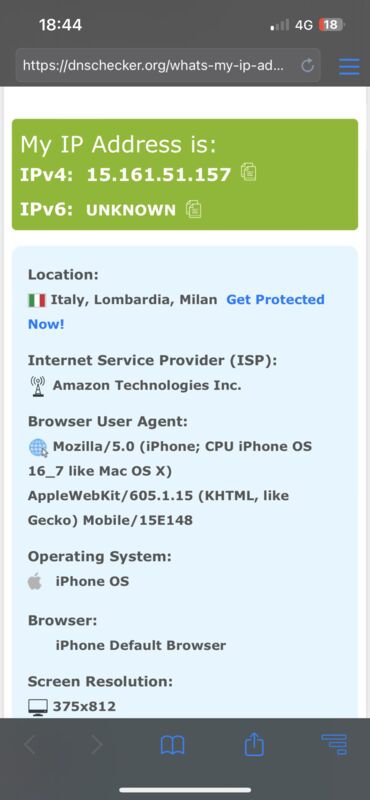Image resolution: width=370 pixels, height=800 pixels.
Task: Tap the globe icon next to the User Agent
Action: (38, 448)
